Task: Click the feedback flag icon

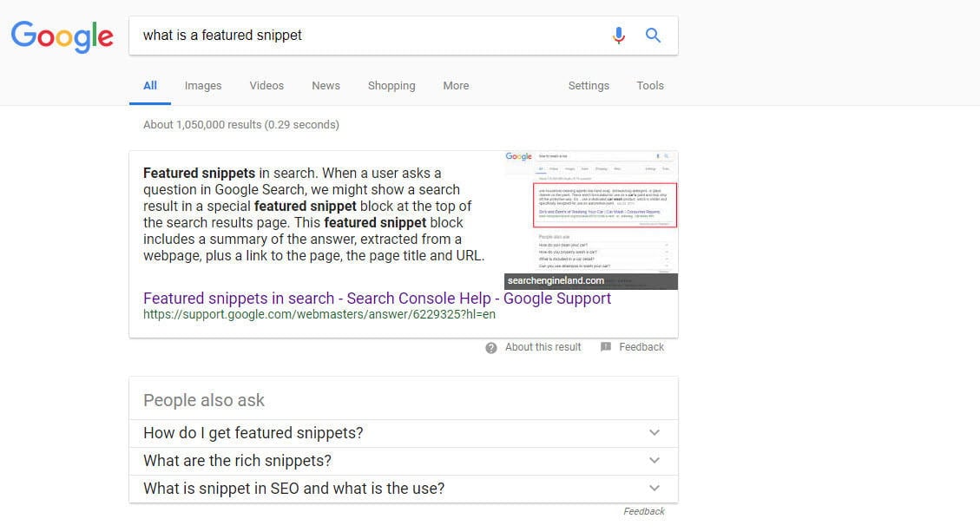Action: [606, 347]
